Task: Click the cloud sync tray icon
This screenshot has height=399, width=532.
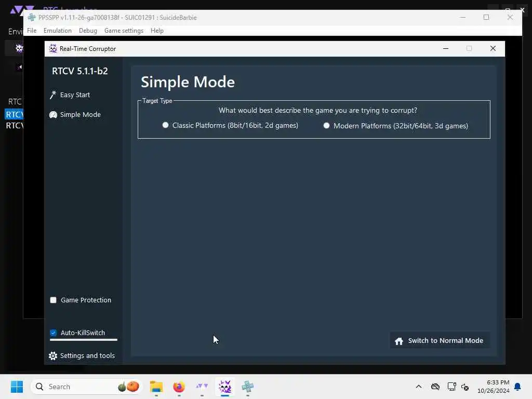Action: [x=435, y=387]
